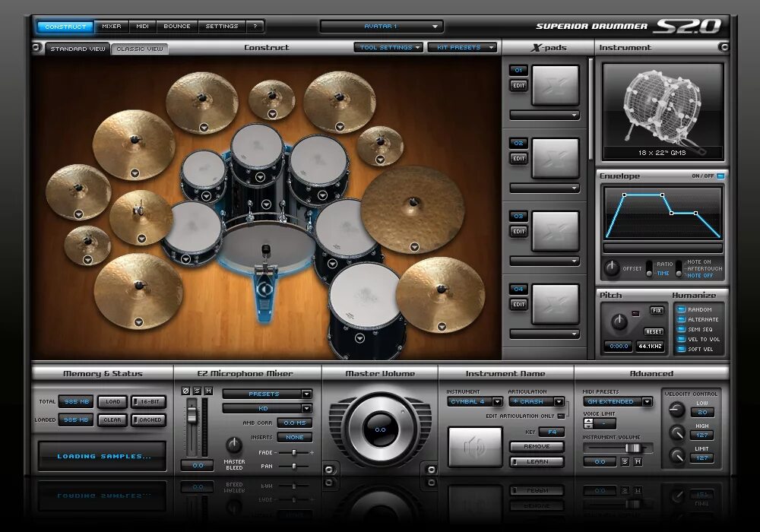Click X-pad 02 trigger pad
Image resolution: width=760 pixels, height=532 pixels.
tap(556, 158)
